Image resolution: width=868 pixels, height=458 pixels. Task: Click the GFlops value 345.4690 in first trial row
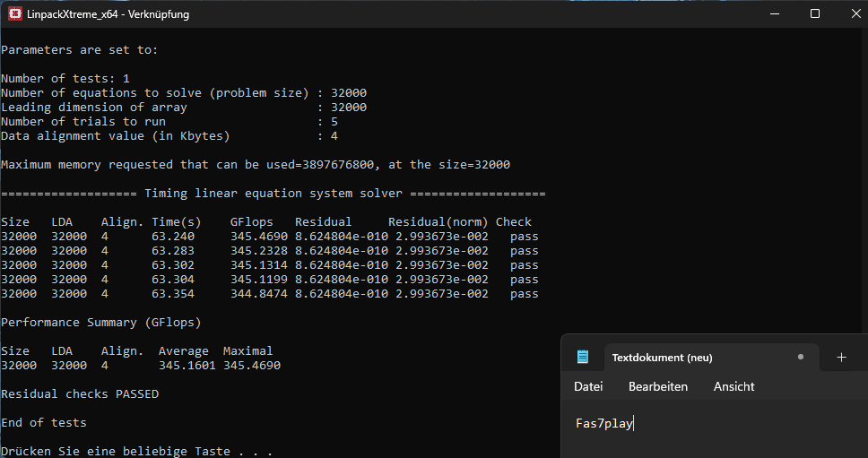[x=259, y=237]
